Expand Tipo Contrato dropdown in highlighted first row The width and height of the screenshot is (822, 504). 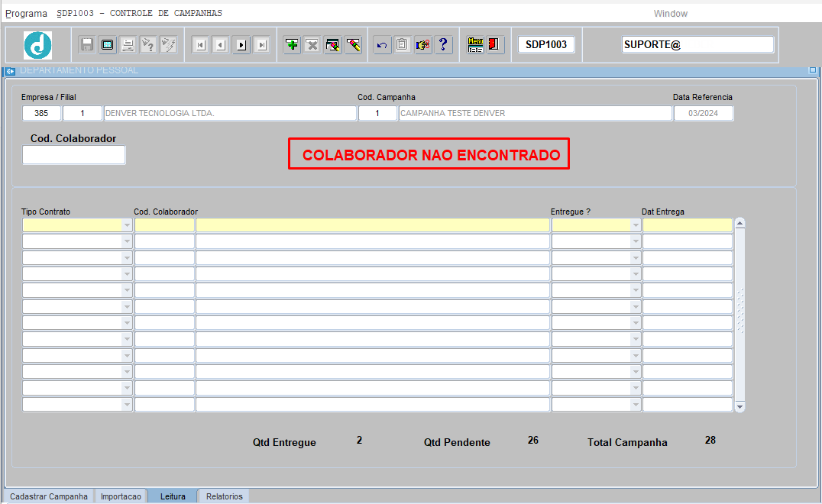point(127,225)
